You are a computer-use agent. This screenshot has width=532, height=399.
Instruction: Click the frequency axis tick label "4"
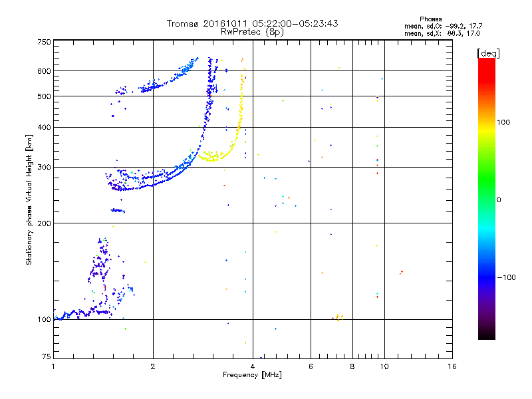[x=253, y=366]
